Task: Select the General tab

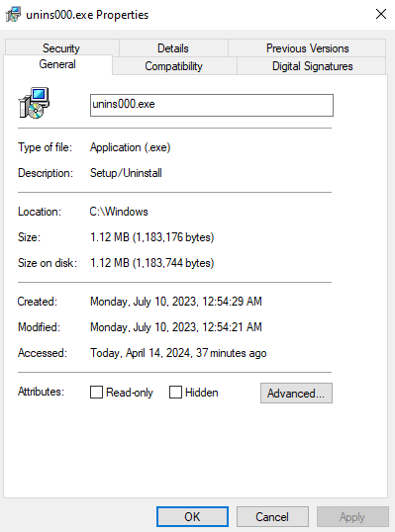Action: (x=57, y=64)
